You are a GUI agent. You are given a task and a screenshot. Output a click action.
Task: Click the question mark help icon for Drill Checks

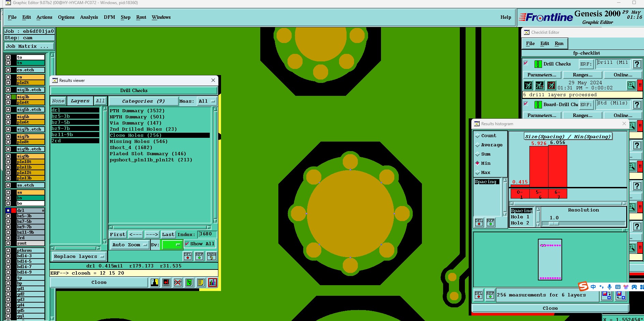coord(637,64)
